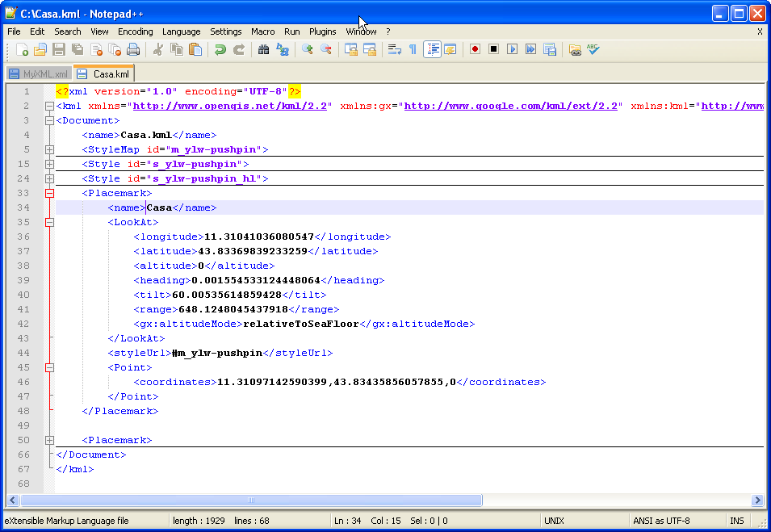This screenshot has height=532, width=771.
Task: Expand the Style s_ylw-pushpin on line 15
Action: click(49, 164)
